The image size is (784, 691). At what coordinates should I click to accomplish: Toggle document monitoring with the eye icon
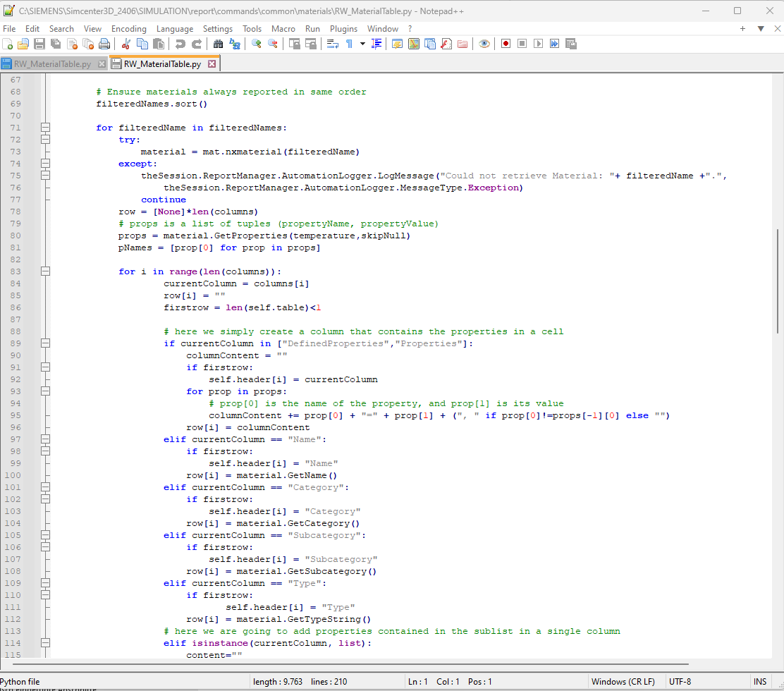(484, 44)
